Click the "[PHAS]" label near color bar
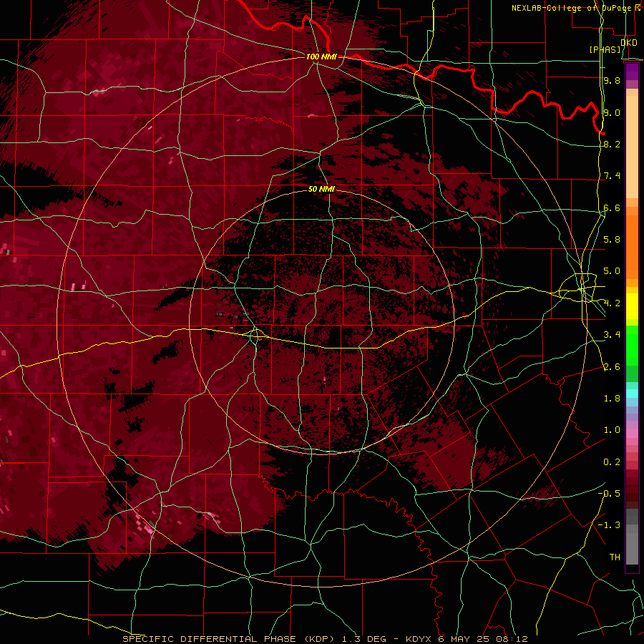 coord(605,49)
